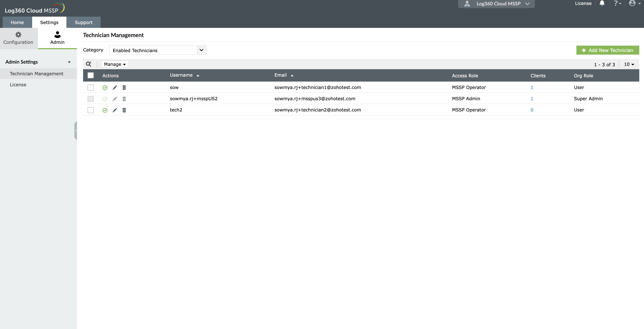
Task: Sort the table by the Email column
Action: (x=280, y=75)
